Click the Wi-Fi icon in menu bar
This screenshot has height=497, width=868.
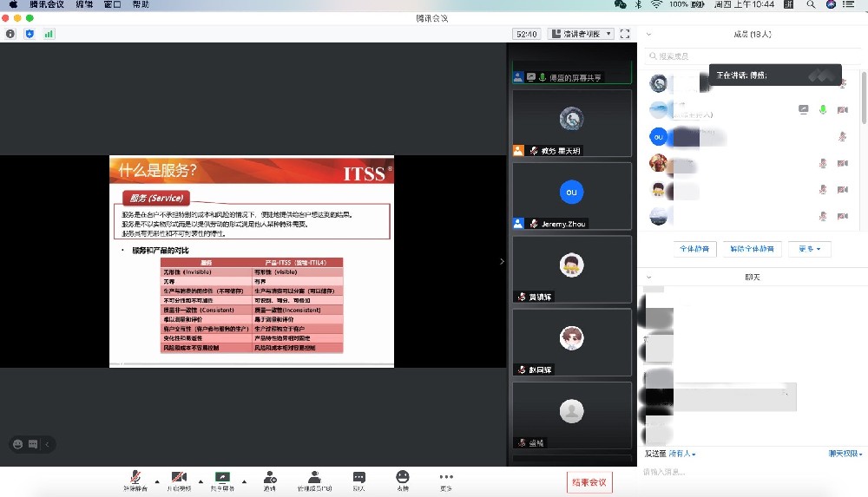656,4
